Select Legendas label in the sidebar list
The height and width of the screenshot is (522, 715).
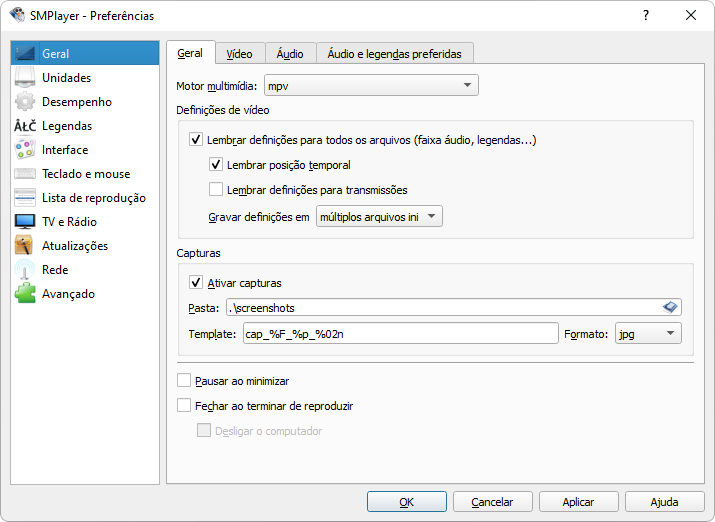(67, 126)
